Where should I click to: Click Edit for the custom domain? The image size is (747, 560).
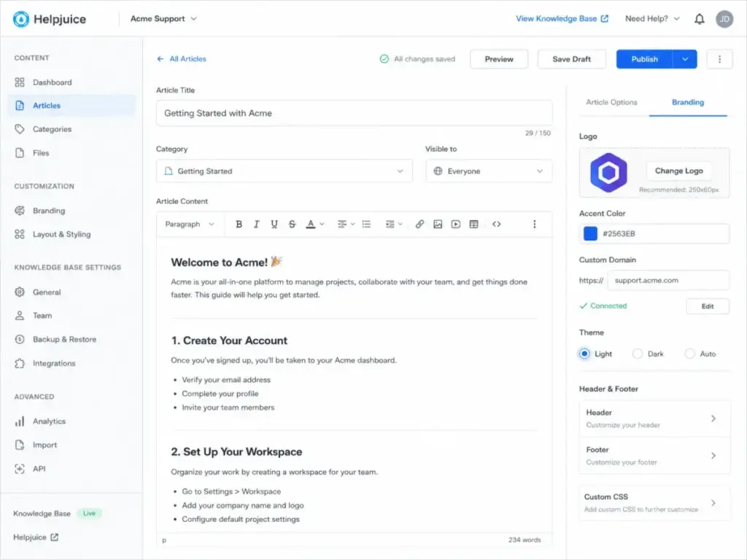pos(708,306)
